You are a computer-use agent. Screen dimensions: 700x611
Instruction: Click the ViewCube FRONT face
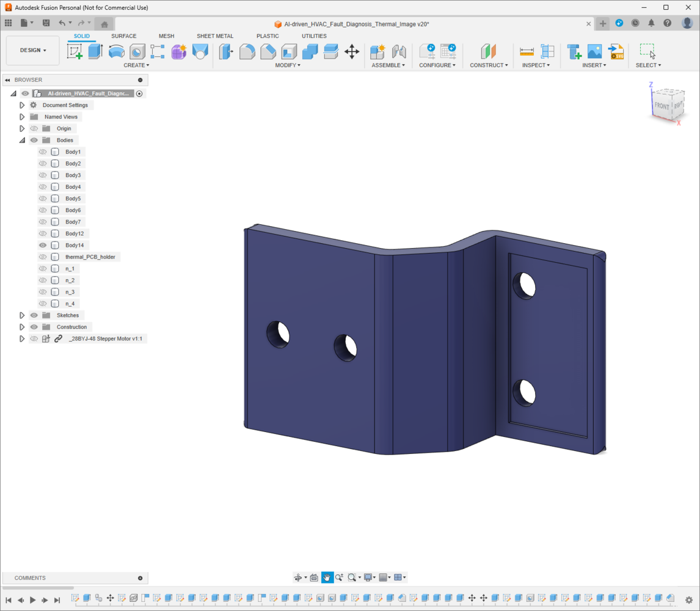pos(662,106)
